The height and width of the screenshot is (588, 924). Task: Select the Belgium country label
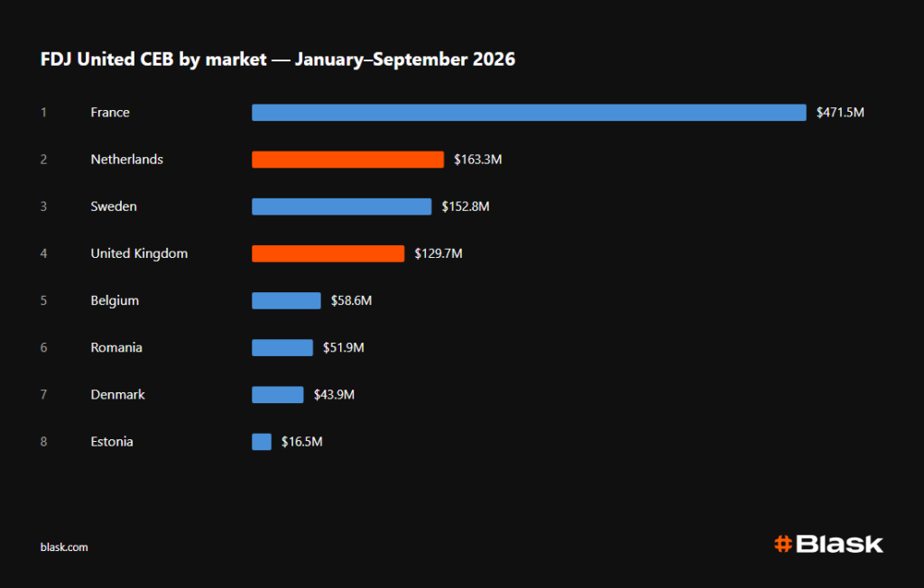(115, 301)
